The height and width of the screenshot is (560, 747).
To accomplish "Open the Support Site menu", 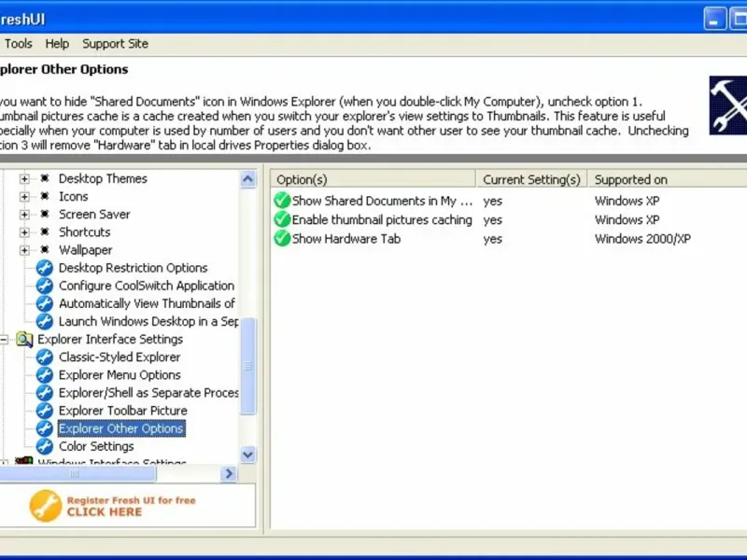I will [115, 44].
